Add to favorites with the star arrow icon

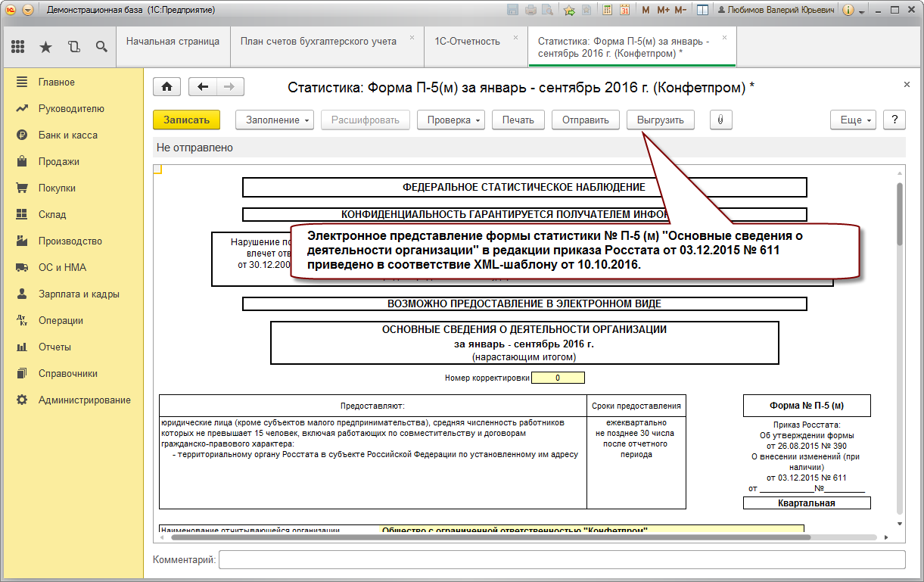(x=569, y=11)
